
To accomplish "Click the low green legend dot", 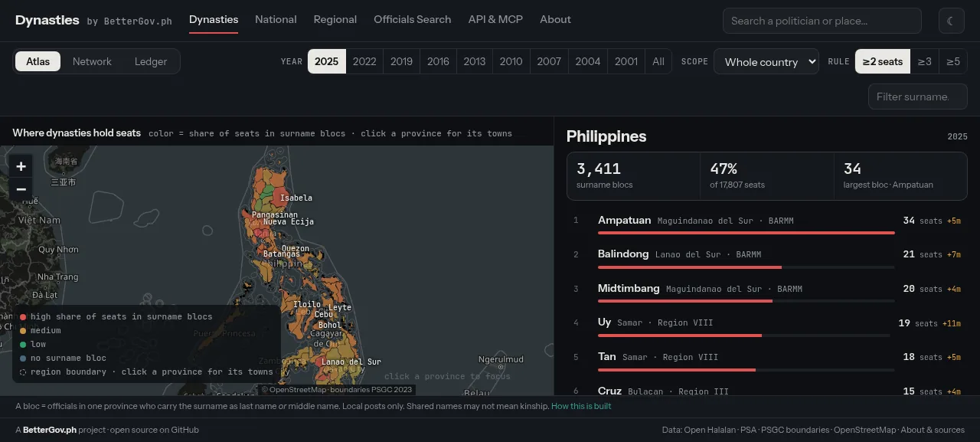I will pyautogui.click(x=23, y=345).
